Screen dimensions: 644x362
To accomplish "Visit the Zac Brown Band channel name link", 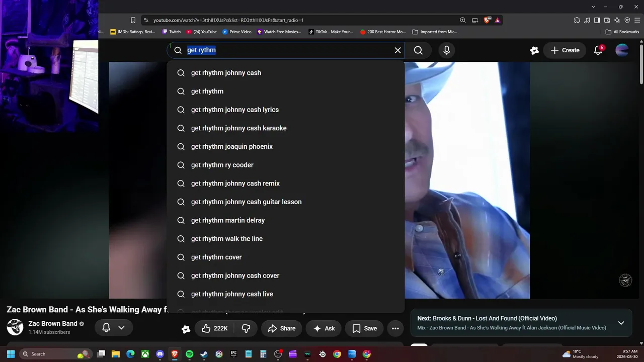I will pyautogui.click(x=53, y=323).
